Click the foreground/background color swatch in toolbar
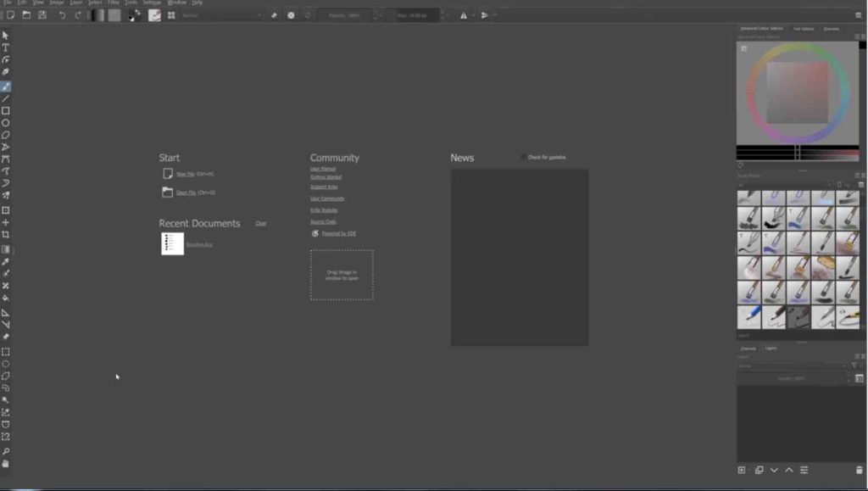This screenshot has width=868, height=491. point(135,15)
